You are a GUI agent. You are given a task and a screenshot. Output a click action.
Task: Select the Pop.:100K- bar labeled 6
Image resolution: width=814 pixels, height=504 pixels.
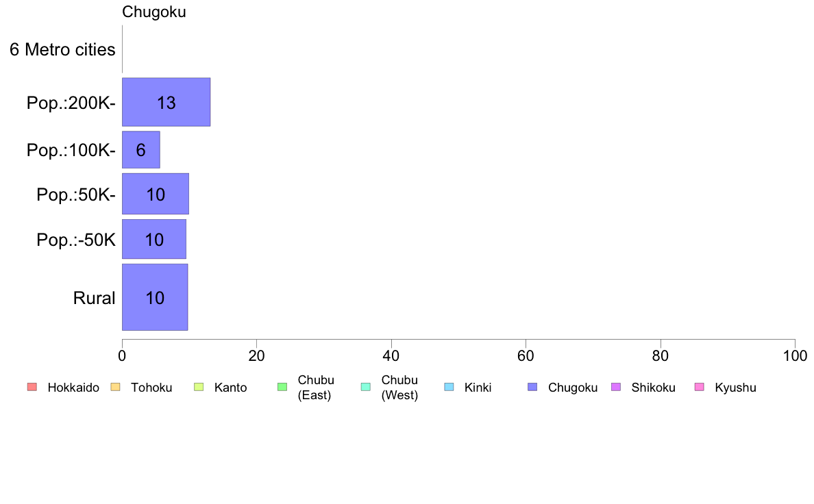tap(140, 150)
